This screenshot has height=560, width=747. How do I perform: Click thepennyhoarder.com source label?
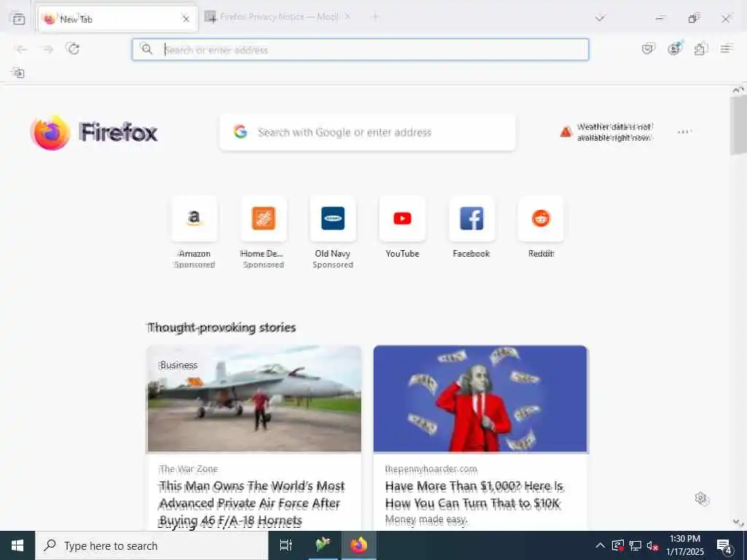pos(431,469)
